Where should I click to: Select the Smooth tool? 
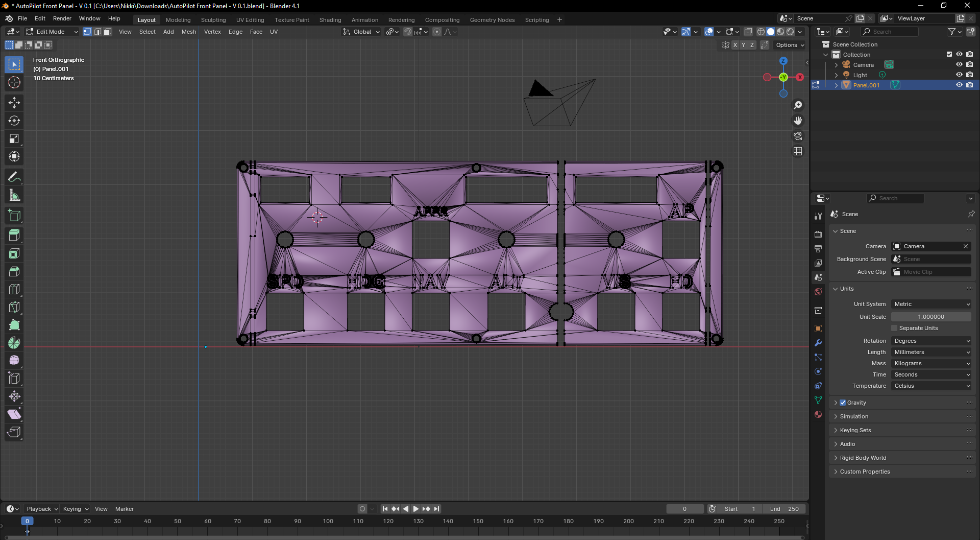click(14, 361)
